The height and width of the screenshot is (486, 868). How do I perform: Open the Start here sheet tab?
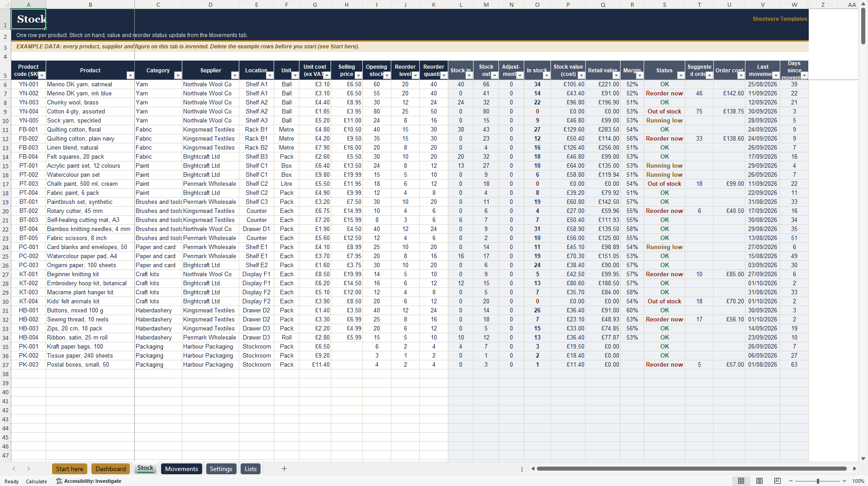pos(70,469)
